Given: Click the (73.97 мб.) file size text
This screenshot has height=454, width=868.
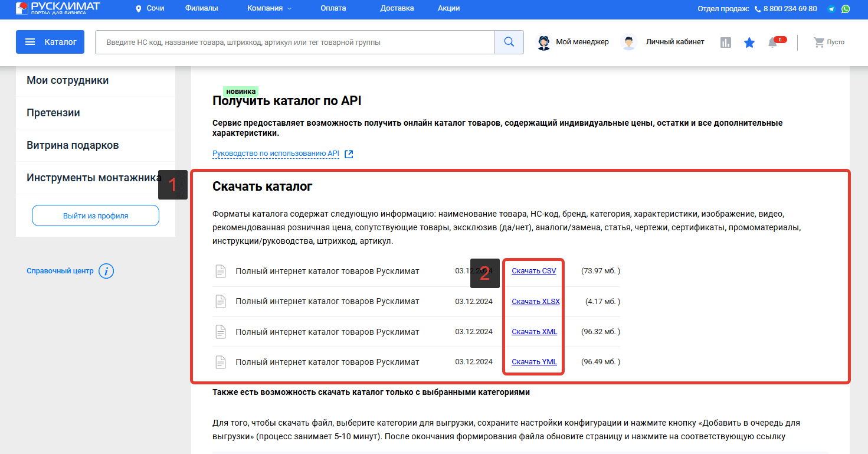Looking at the screenshot, I should click(601, 271).
